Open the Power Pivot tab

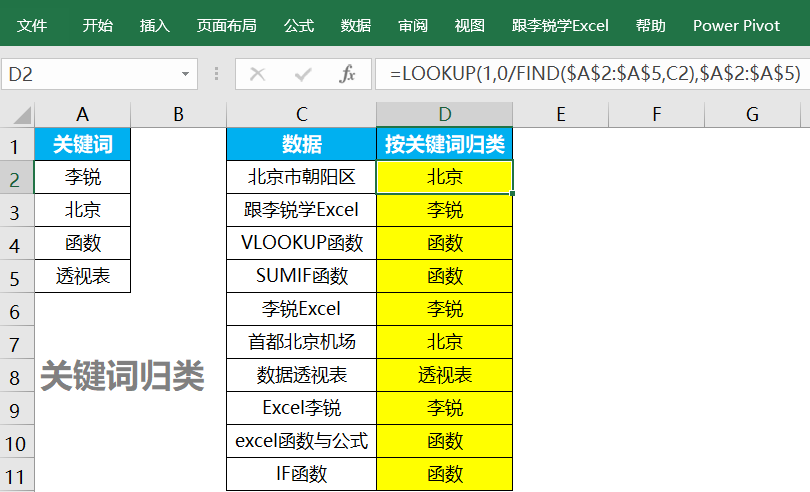coord(736,25)
